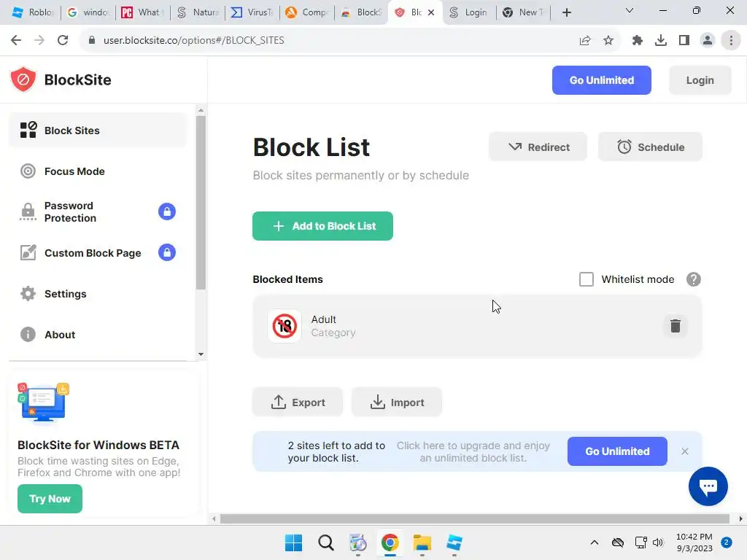
Task: Click the BlockSite for Windows illustration
Action: click(x=43, y=402)
